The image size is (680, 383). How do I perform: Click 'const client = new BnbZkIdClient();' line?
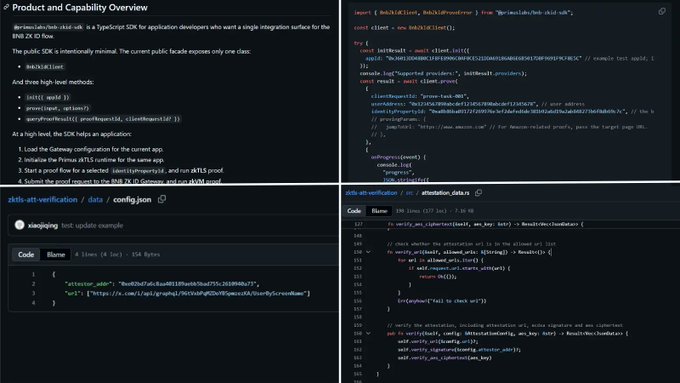point(404,28)
